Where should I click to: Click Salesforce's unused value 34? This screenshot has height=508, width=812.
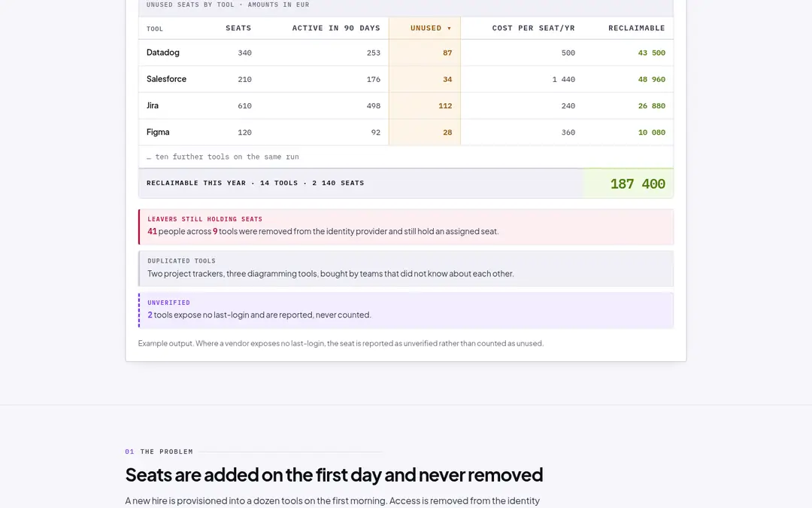click(x=447, y=79)
